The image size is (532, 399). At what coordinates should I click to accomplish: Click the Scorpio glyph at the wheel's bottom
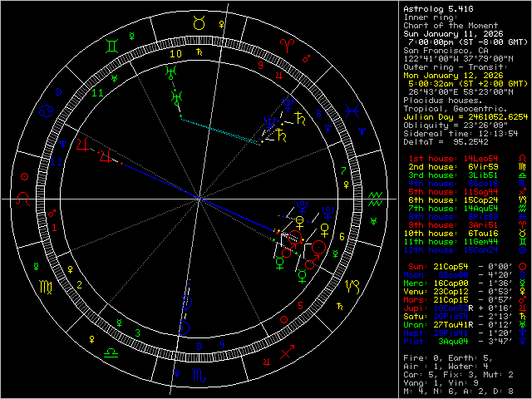(x=199, y=376)
